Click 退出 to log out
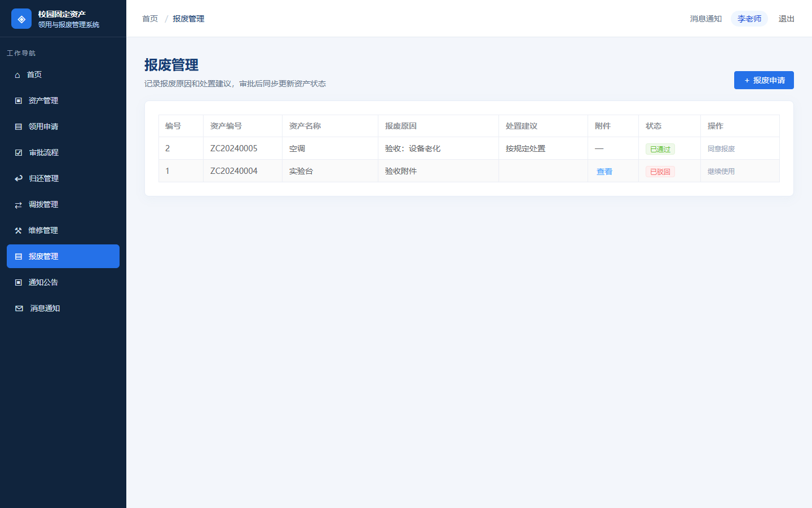 (786, 19)
